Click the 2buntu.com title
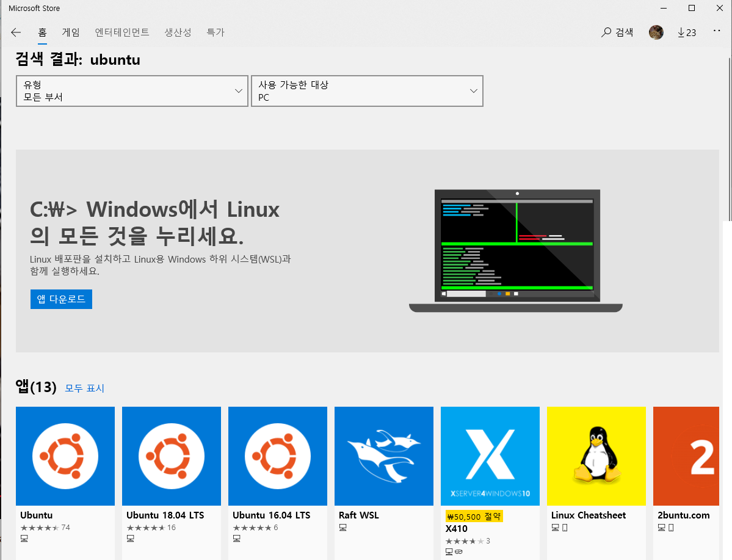This screenshot has height=560, width=732. (683, 515)
